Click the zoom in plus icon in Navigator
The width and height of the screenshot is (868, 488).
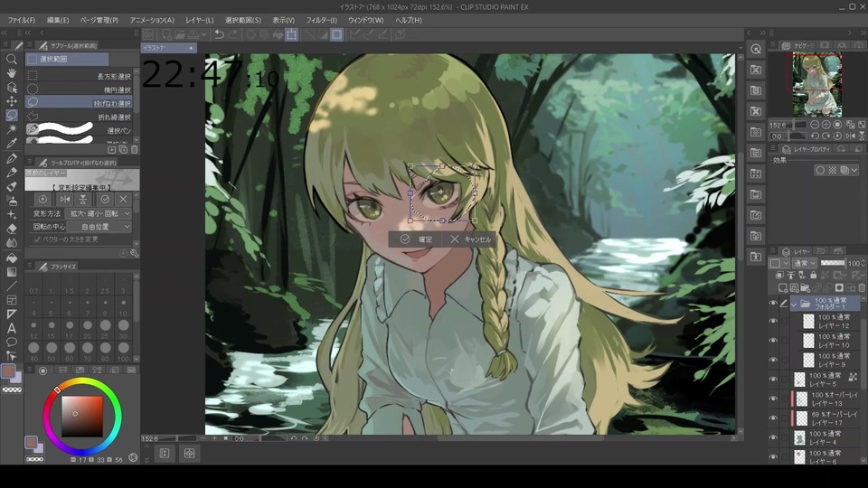click(826, 125)
